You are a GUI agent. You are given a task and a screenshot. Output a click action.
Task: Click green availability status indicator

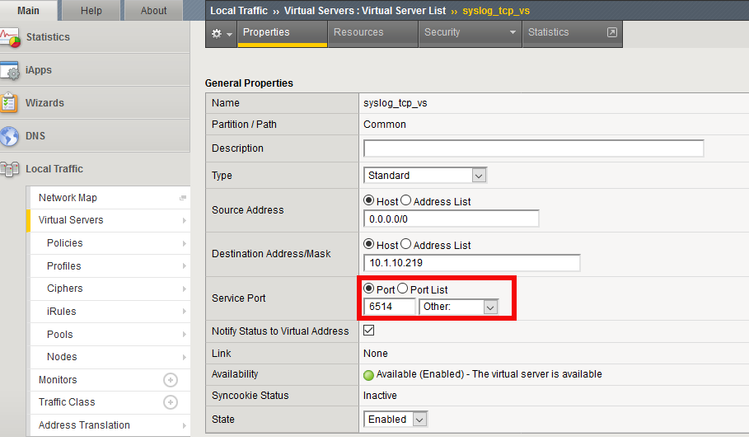click(368, 375)
